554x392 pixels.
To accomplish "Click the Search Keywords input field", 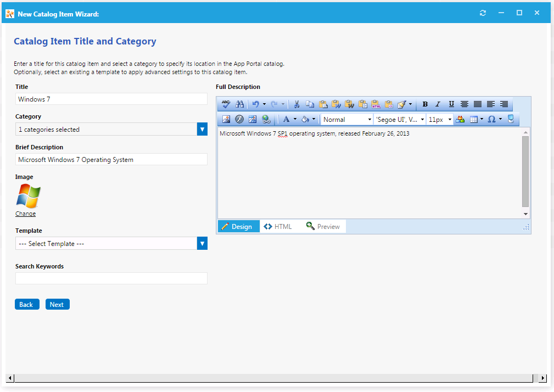I will click(x=111, y=278).
